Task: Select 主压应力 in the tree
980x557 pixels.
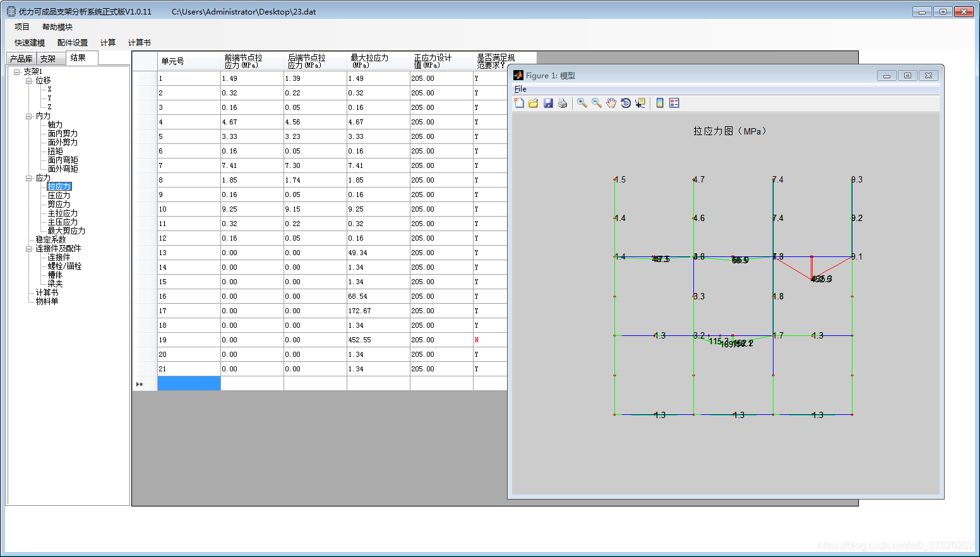Action: tap(63, 222)
